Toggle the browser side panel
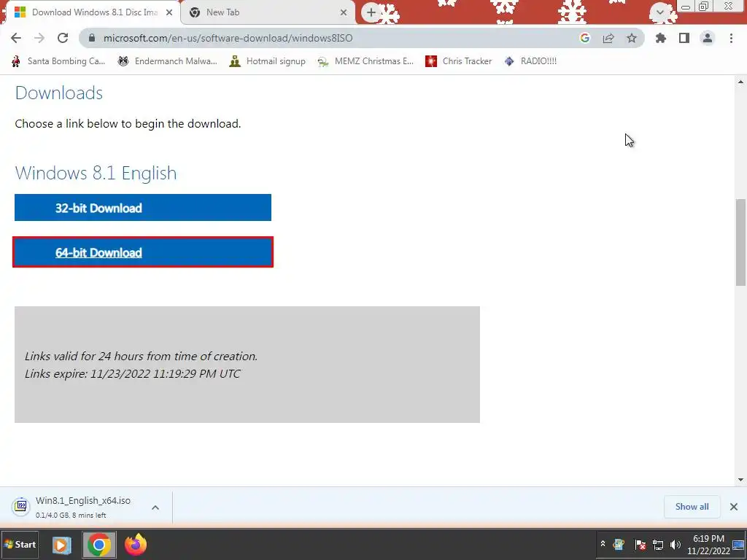This screenshot has height=560, width=747. coord(684,38)
